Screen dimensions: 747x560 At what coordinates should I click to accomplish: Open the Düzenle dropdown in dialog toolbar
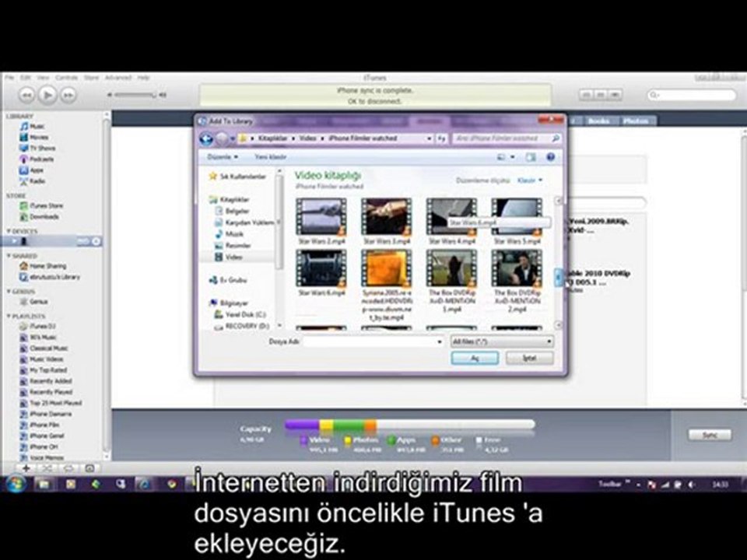(x=223, y=156)
